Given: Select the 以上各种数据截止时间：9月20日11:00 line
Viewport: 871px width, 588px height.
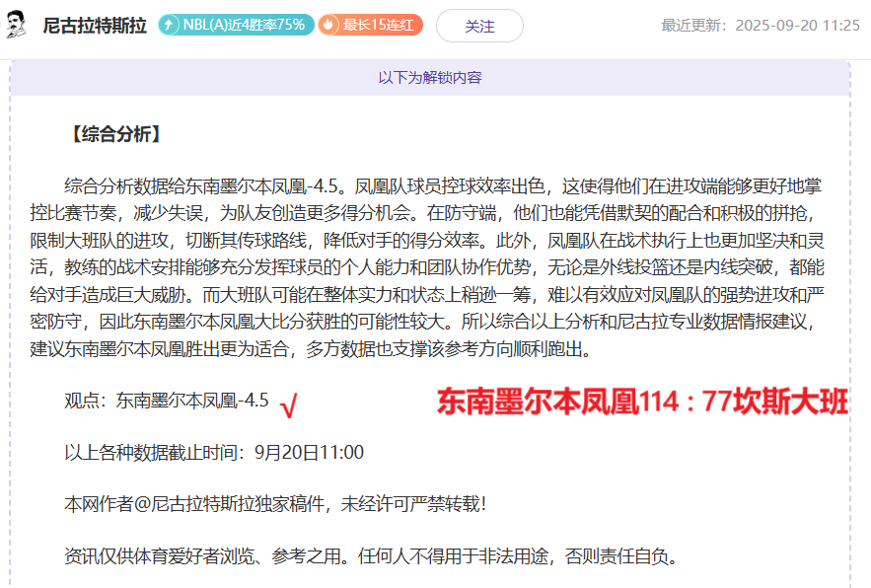Looking at the screenshot, I should pos(214,453).
